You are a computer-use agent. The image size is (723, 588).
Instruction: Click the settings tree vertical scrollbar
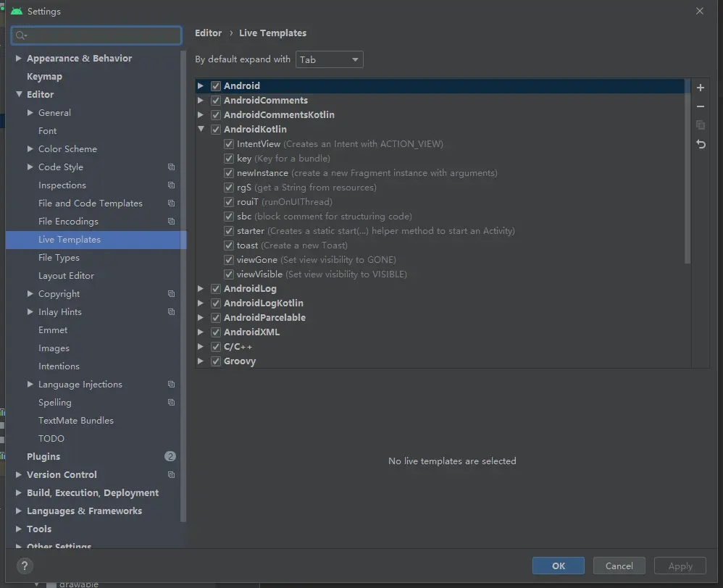[183, 286]
